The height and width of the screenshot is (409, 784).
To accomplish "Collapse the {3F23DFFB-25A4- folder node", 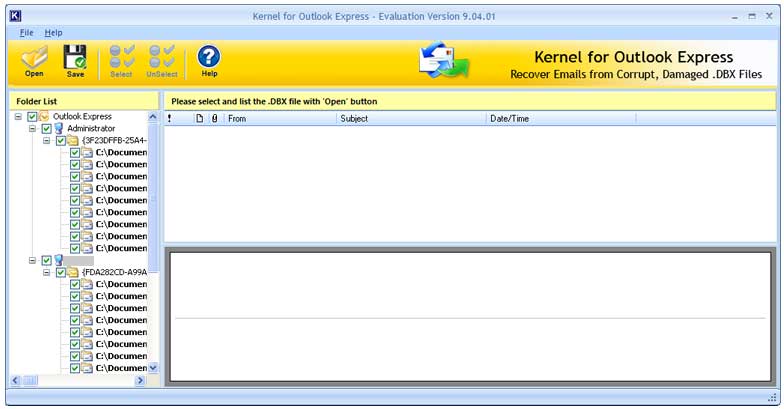I will pos(46,140).
